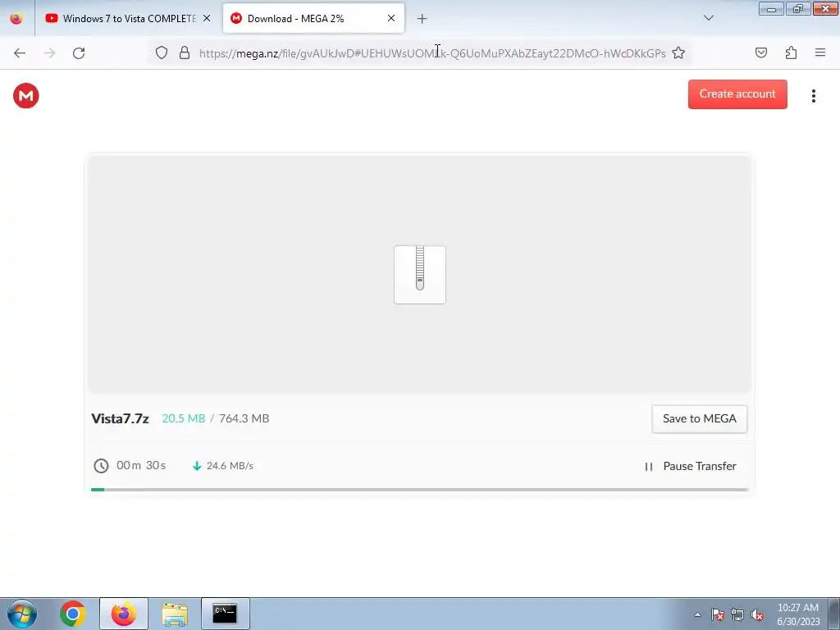Open Windows Explorer from the taskbar
Viewport: 840px width, 630px height.
coord(175,614)
